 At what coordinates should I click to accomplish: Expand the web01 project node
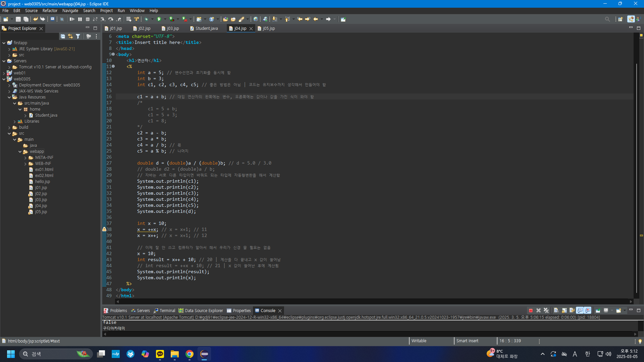coord(4,73)
